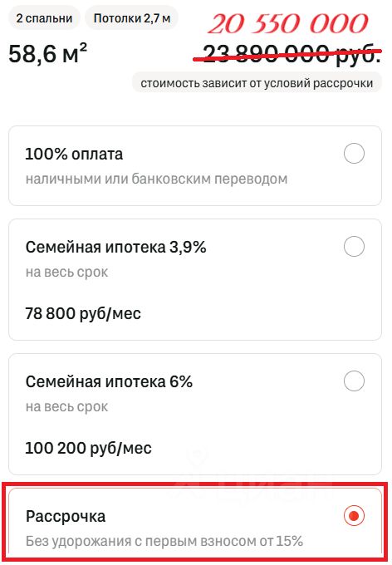Click the Потолки 2,7 м tag
The image size is (392, 565).
(x=132, y=18)
